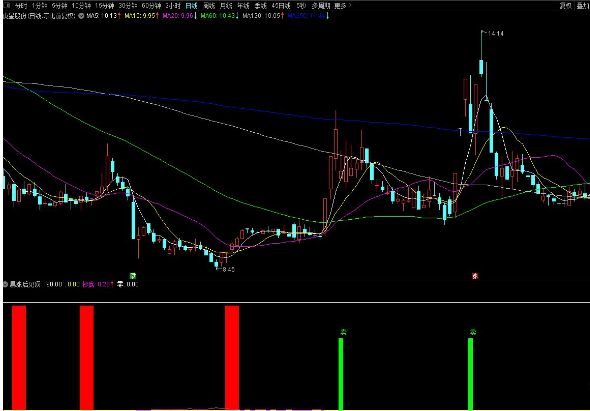Select the third red indicator bar
This screenshot has width=590, height=411.
pos(232,357)
